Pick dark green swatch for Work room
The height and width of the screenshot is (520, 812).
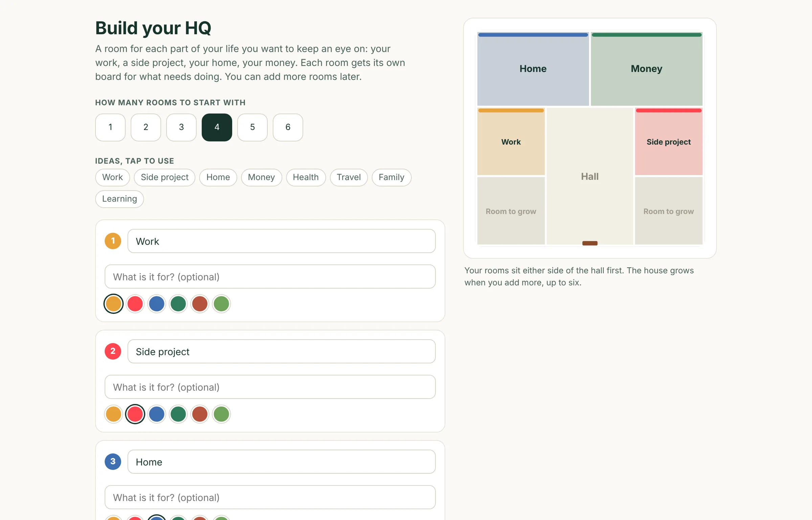tap(178, 304)
